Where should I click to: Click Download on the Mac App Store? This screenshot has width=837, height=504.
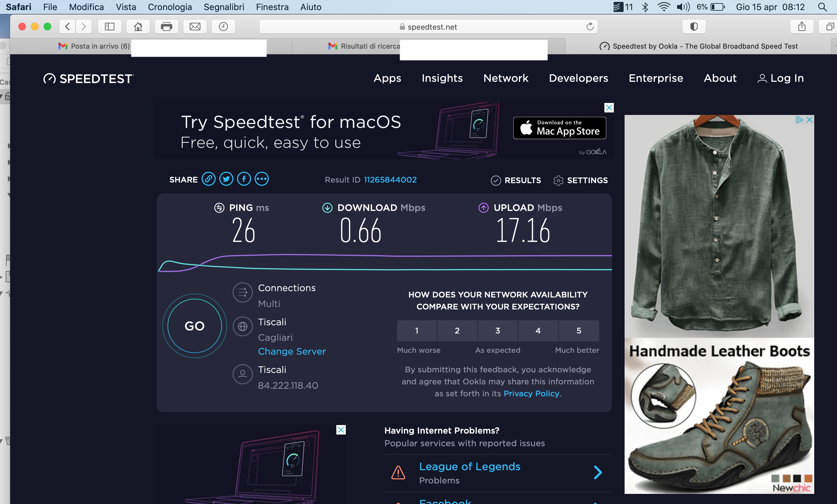point(559,128)
